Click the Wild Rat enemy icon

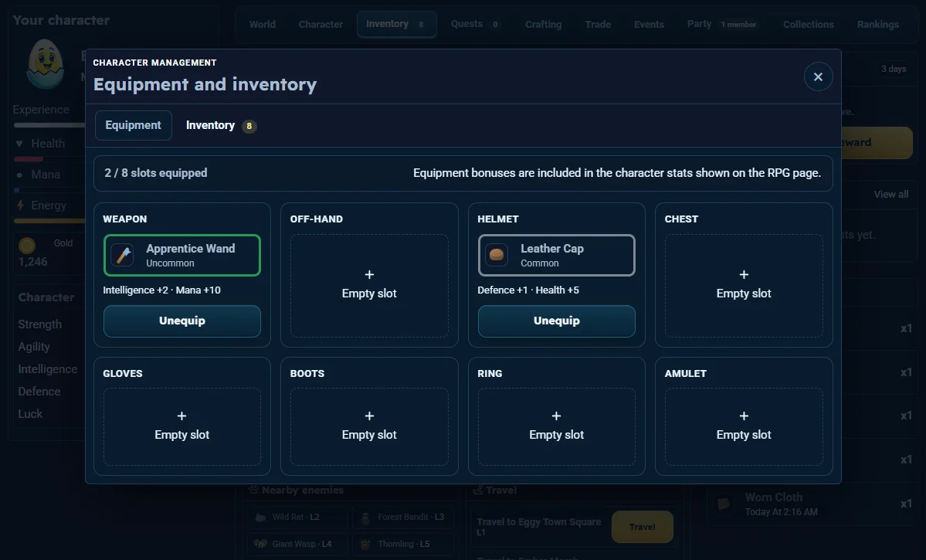(260, 518)
